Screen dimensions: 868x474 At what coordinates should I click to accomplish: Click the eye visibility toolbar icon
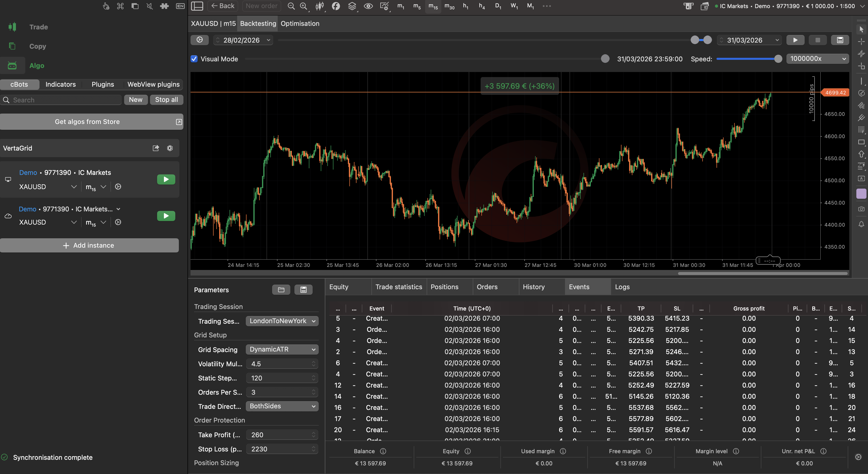coord(368,6)
